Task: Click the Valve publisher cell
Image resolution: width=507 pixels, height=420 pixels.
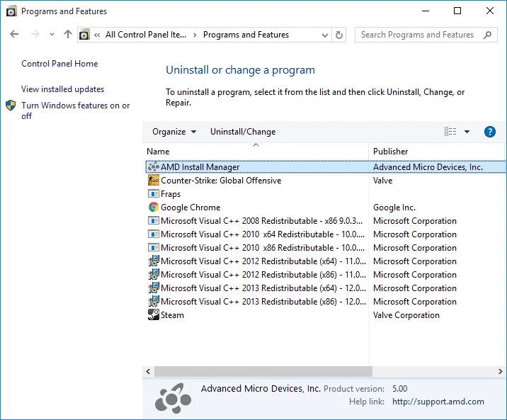Action: pyautogui.click(x=383, y=181)
